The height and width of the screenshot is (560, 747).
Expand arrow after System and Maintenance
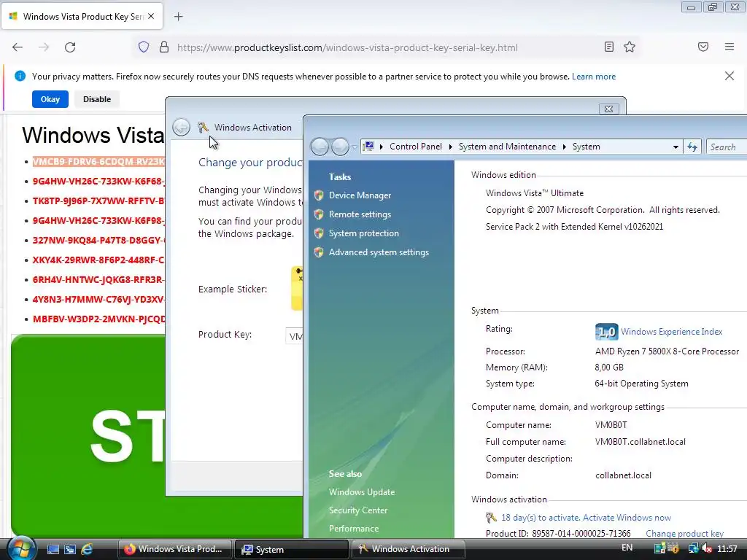click(564, 147)
